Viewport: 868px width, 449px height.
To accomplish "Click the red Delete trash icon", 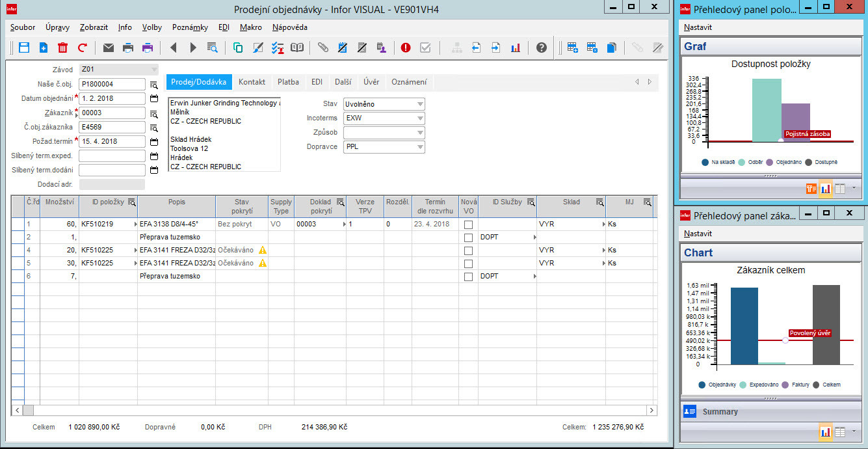I will pyautogui.click(x=62, y=48).
